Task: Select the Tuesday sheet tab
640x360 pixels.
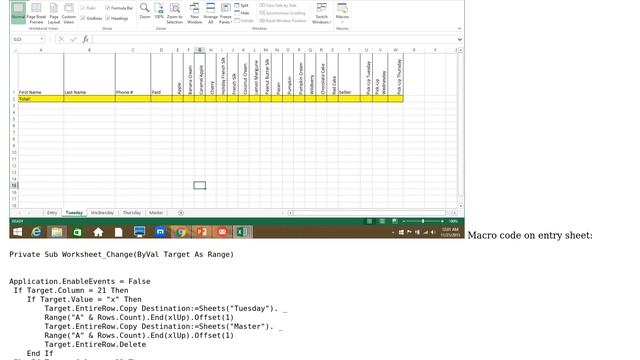Action: 74,213
